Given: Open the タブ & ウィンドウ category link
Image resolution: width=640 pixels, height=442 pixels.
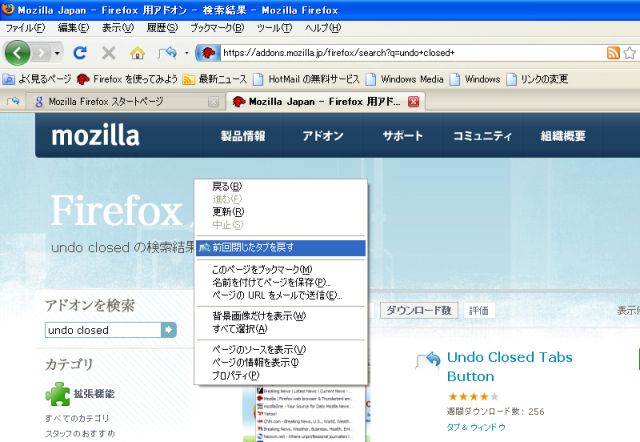Looking at the screenshot, I should click(x=476, y=427).
